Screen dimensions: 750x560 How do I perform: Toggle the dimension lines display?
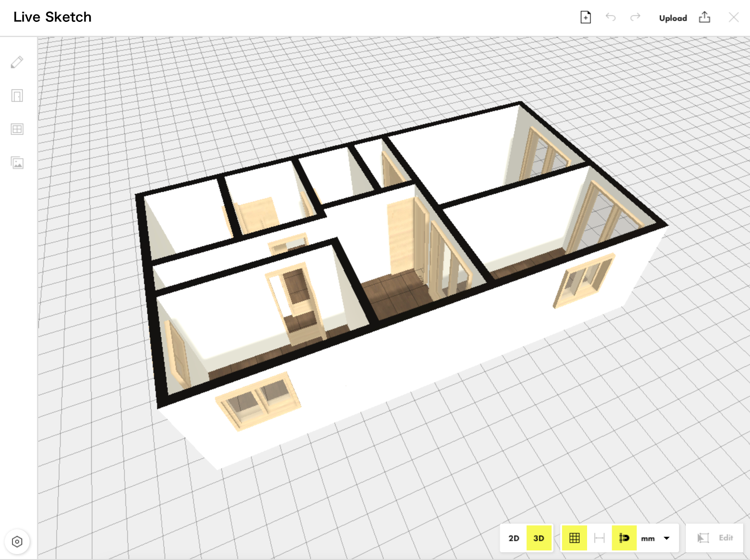coord(599,538)
